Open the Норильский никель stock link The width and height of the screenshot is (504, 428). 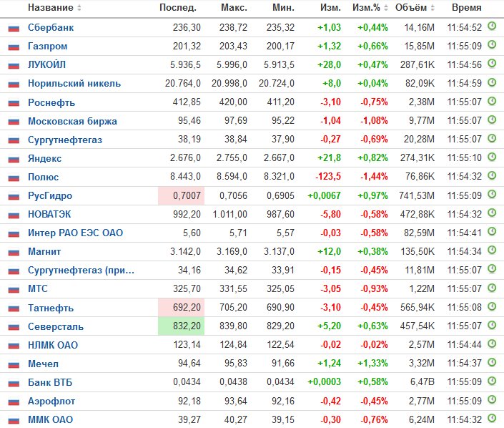74,84
